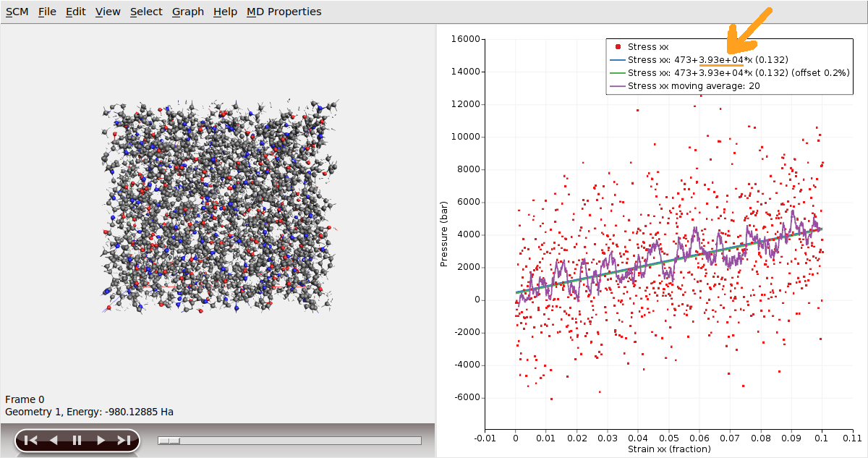
Task: Open the MD Properties menu
Action: (x=284, y=12)
